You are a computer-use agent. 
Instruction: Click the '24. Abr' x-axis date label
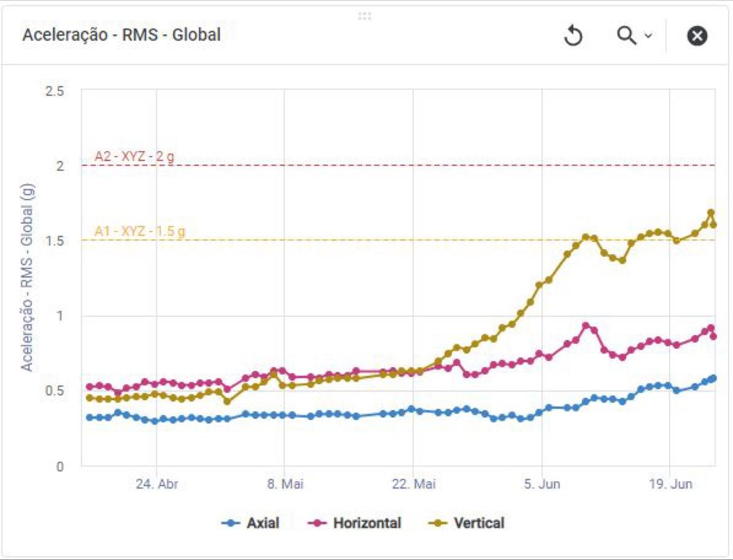[x=157, y=484]
